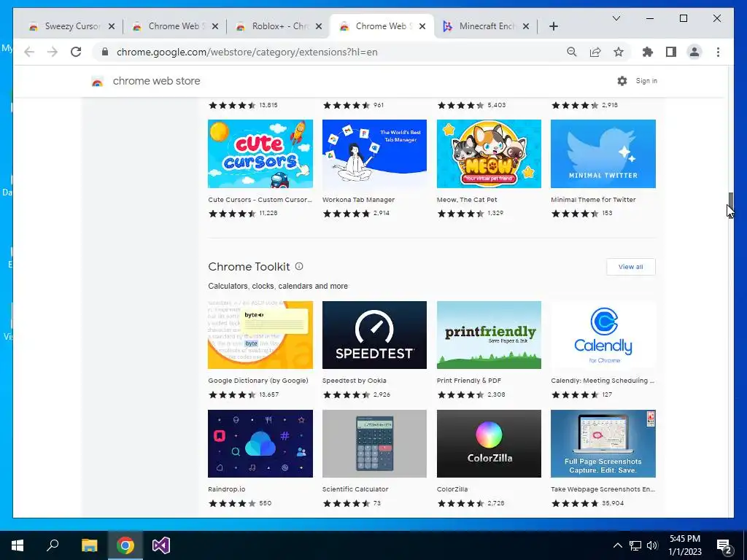Image resolution: width=747 pixels, height=560 pixels.
Task: Open File Explorer from the taskbar
Action: tap(89, 545)
